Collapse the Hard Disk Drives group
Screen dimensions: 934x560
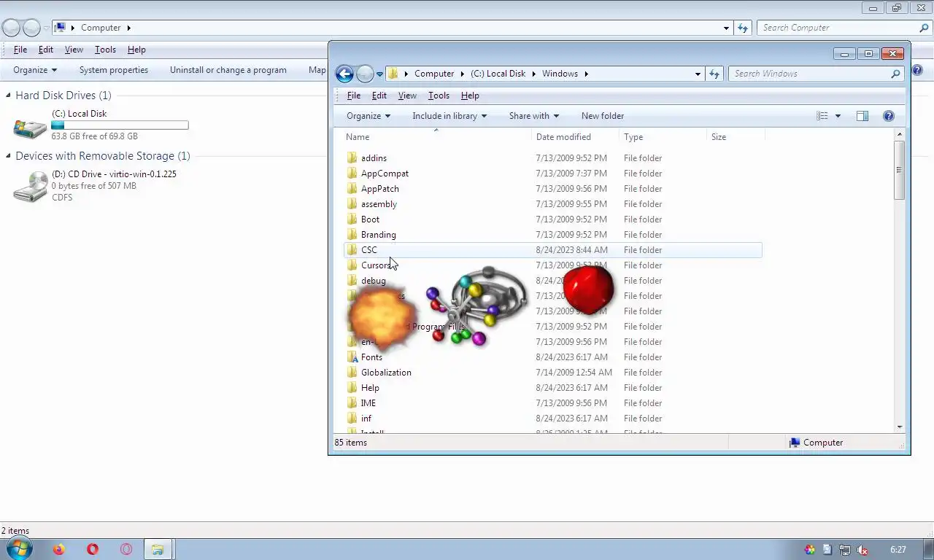[x=9, y=96]
